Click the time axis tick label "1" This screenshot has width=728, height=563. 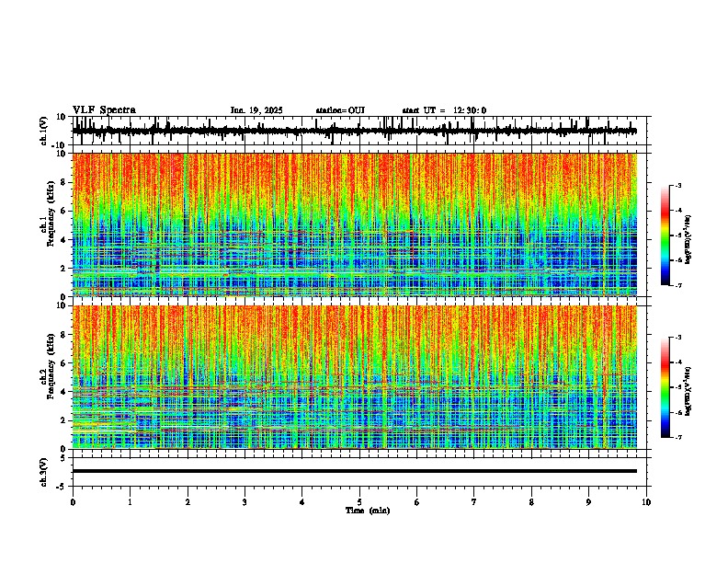[x=130, y=502]
